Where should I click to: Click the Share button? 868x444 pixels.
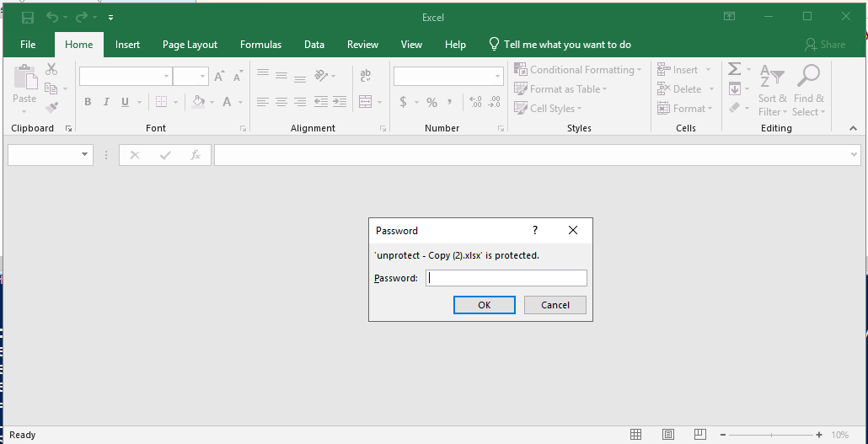tap(825, 45)
